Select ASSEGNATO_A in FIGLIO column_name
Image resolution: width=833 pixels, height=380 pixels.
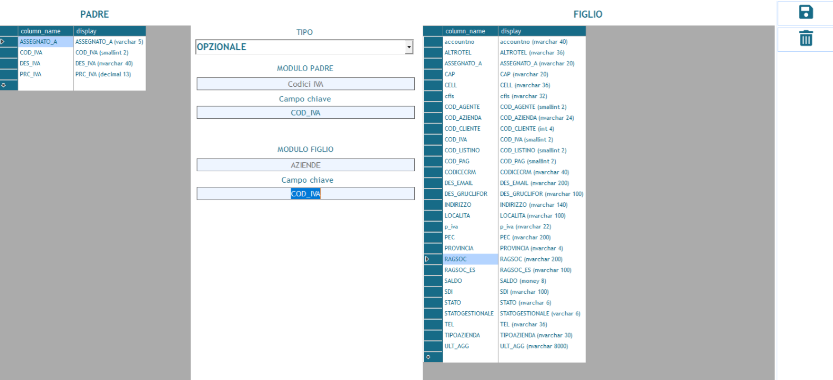point(471,63)
